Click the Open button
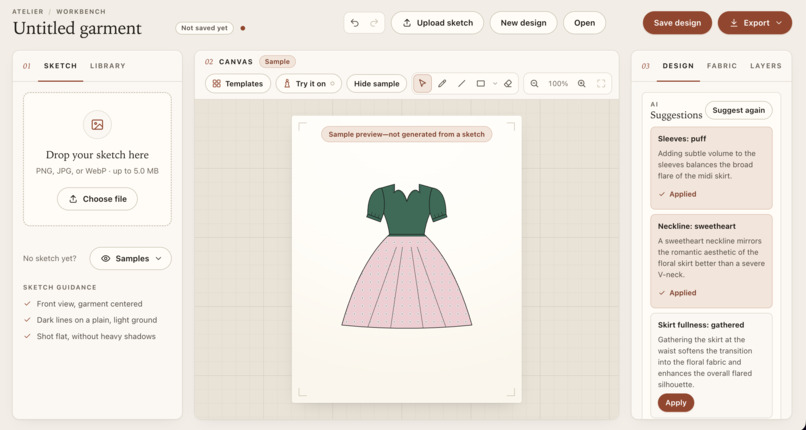 click(584, 23)
